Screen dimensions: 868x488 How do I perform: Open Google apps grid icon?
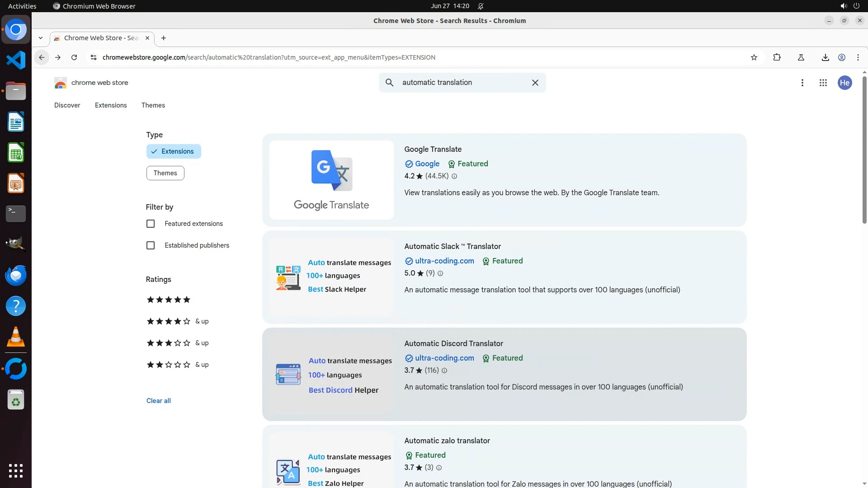tap(823, 83)
